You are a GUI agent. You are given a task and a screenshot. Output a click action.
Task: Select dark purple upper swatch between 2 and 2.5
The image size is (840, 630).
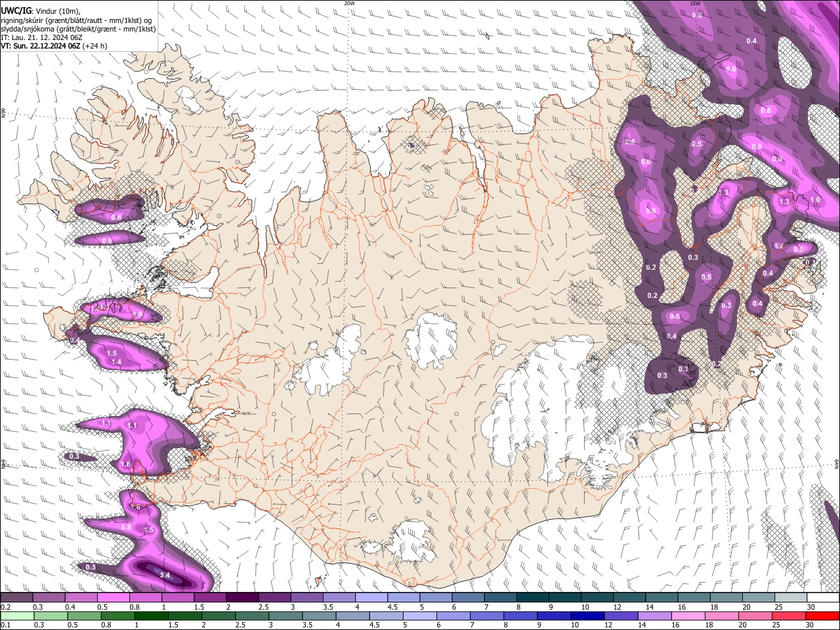click(242, 597)
